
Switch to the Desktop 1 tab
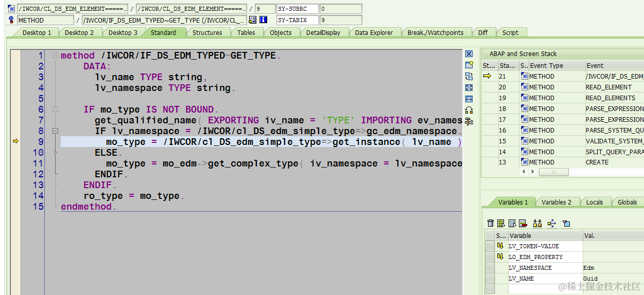coord(37,32)
